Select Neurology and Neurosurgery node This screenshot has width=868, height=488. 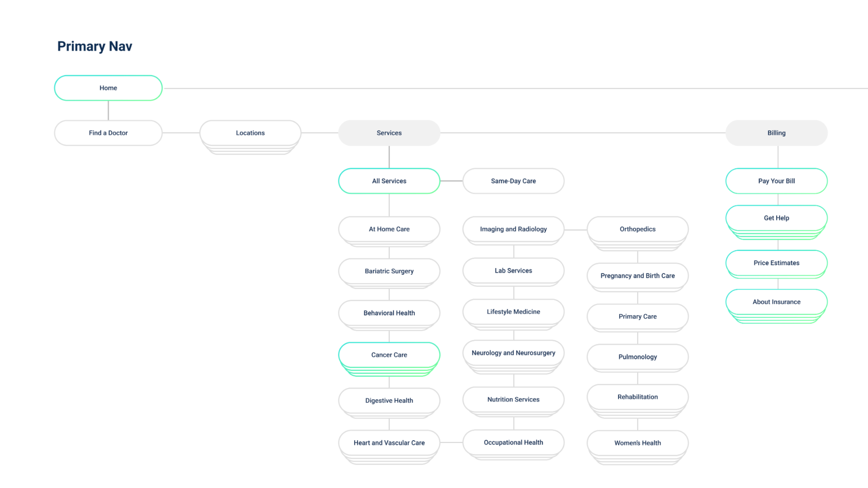(513, 353)
